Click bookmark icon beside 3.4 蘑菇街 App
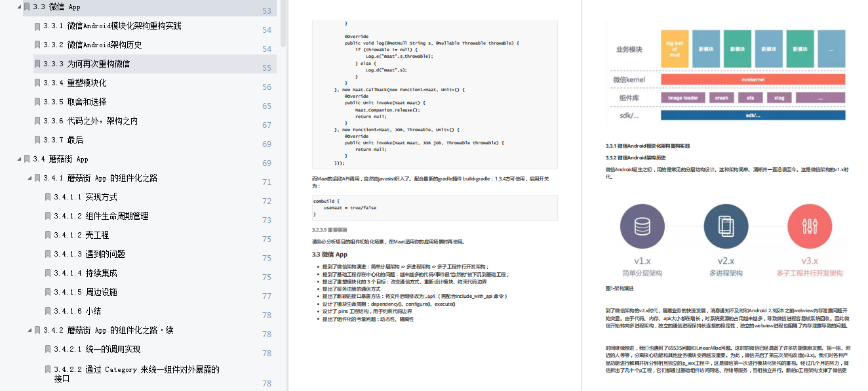868x391 pixels. [27, 159]
